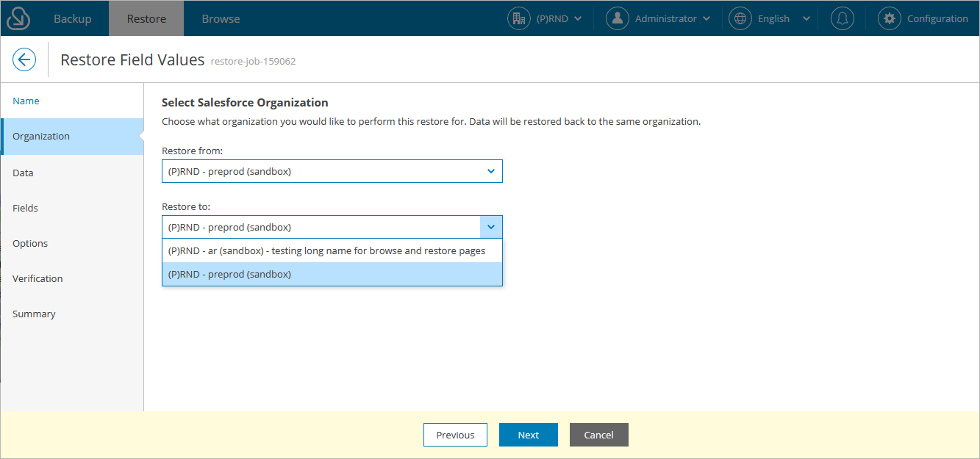Go to the Verification wizard step
This screenshot has width=980, height=459.
click(x=72, y=278)
